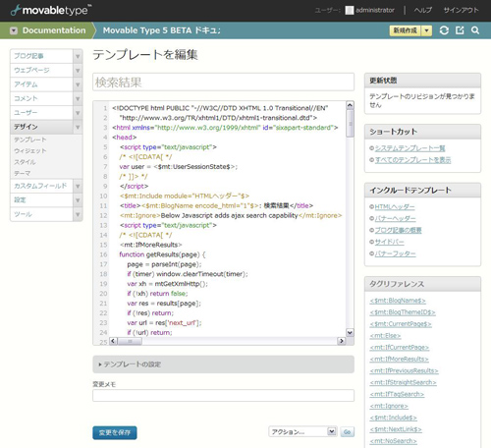Expand the ウェブページ menu arrow
The height and width of the screenshot is (448, 491).
click(78, 70)
